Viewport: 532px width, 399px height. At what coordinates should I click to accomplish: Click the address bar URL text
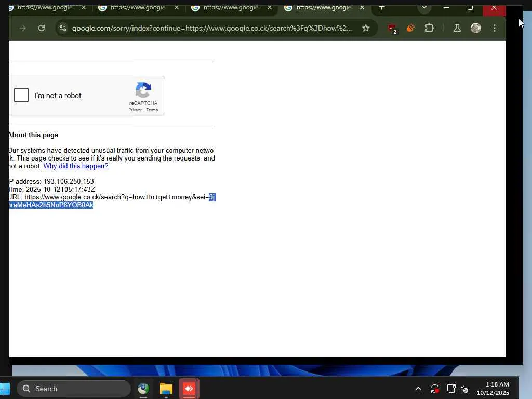[212, 28]
